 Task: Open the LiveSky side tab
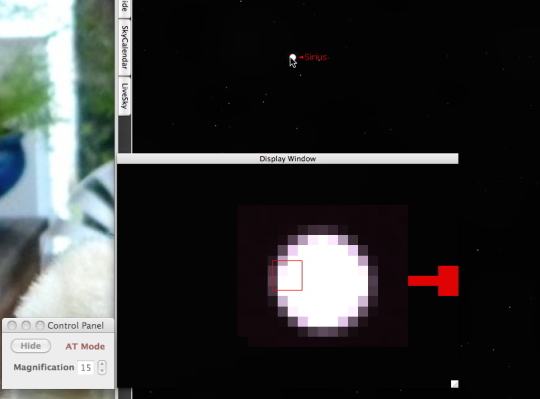click(124, 96)
